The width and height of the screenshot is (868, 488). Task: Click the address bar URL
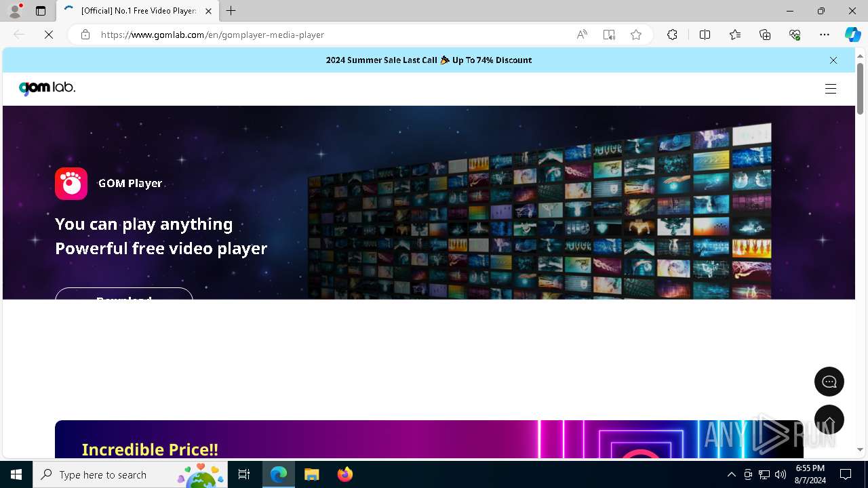pyautogui.click(x=212, y=35)
